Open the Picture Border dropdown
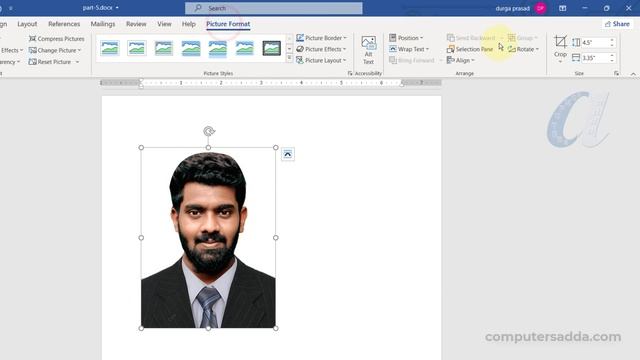This screenshot has width=640, height=360. tap(321, 38)
